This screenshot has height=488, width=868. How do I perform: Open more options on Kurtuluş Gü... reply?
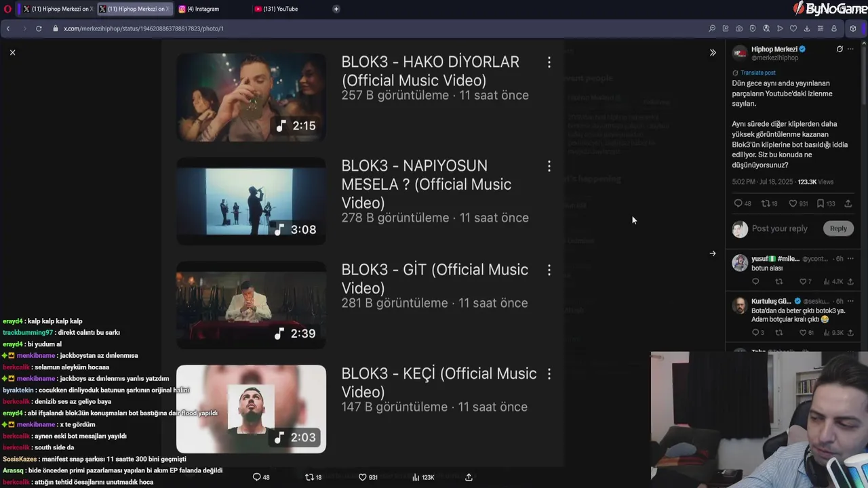click(x=850, y=301)
